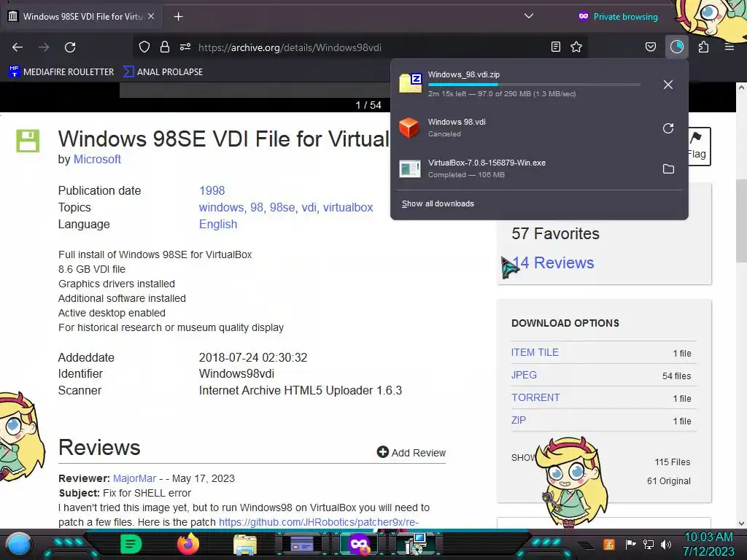Open the github patcher9x link
Image resolution: width=747 pixels, height=560 pixels.
click(x=319, y=522)
